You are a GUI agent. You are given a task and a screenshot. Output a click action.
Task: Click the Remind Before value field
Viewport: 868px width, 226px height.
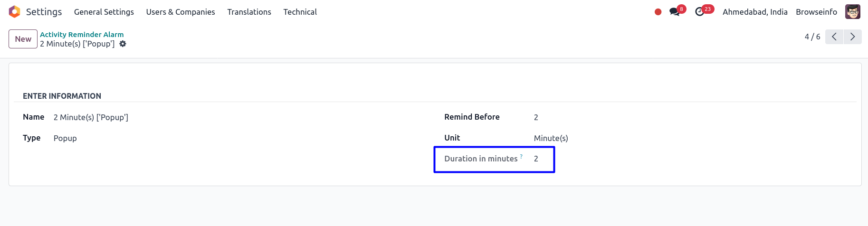(x=536, y=117)
